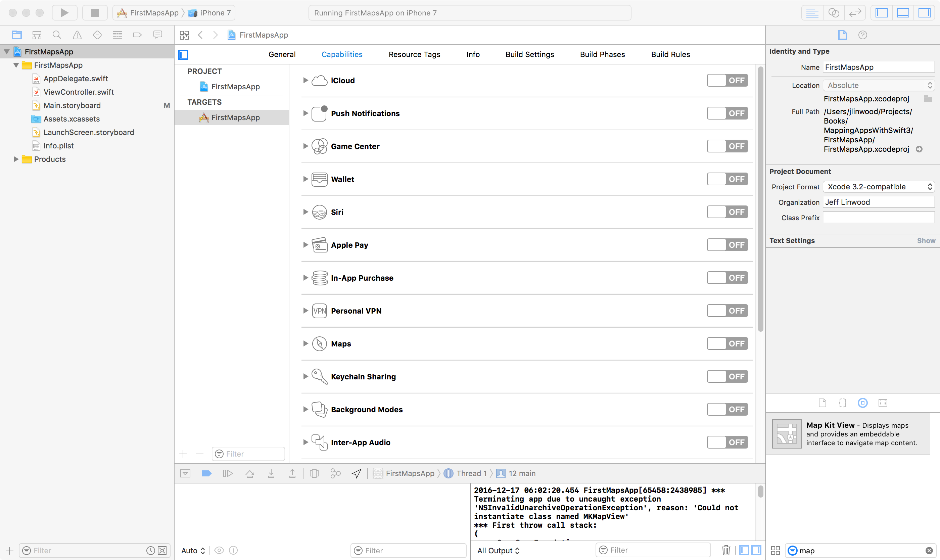Click the Debug Memory Graph icon
The height and width of the screenshot is (560, 940).
pyautogui.click(x=335, y=473)
